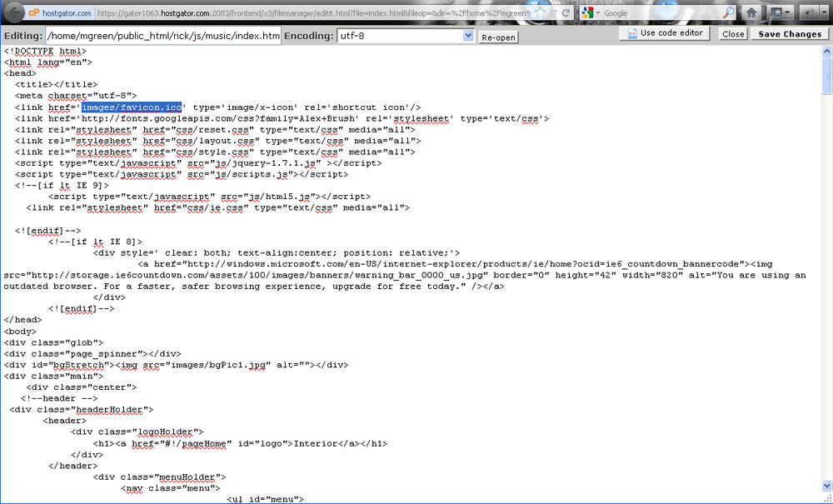Viewport: 833px width, 504px height.
Task: Click the Close button in editor toolbar
Action: pos(733,34)
